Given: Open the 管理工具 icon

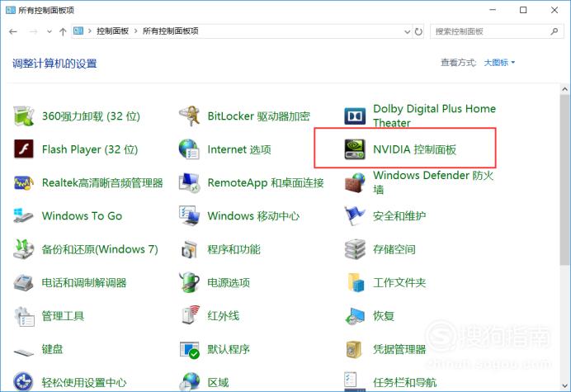Looking at the screenshot, I should [x=24, y=316].
